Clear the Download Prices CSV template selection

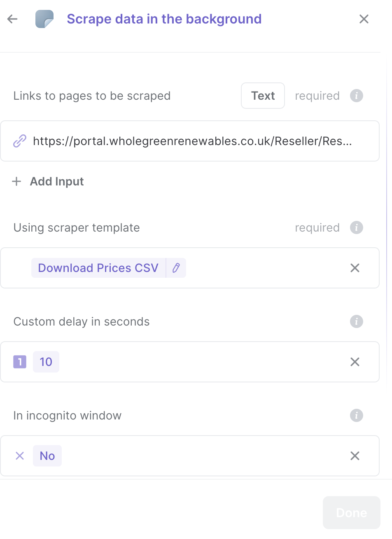point(355,268)
